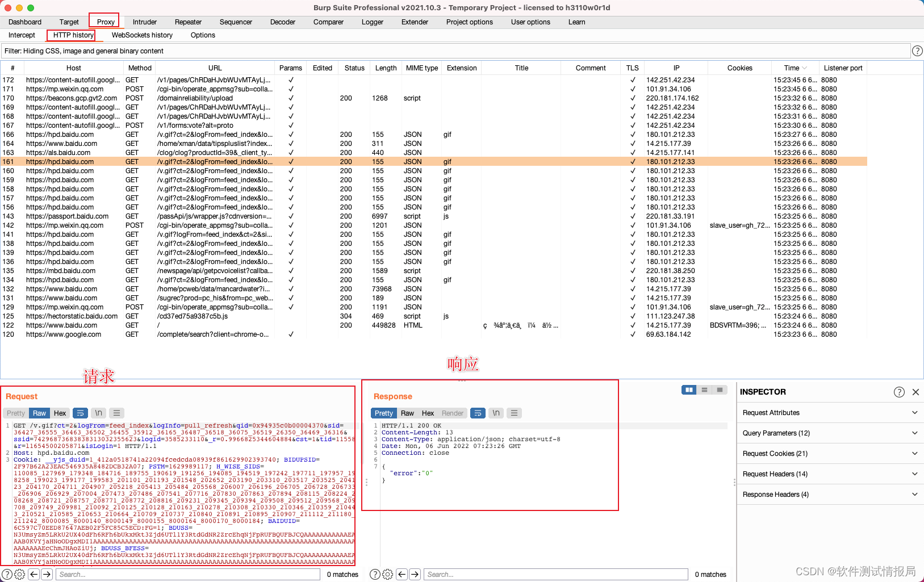Focus the Response search field
924x582 pixels.
pyautogui.click(x=556, y=575)
